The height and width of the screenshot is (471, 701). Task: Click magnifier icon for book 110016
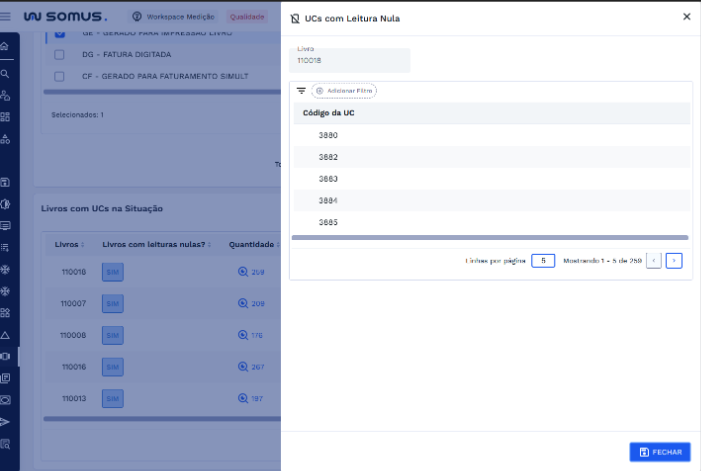point(243,367)
